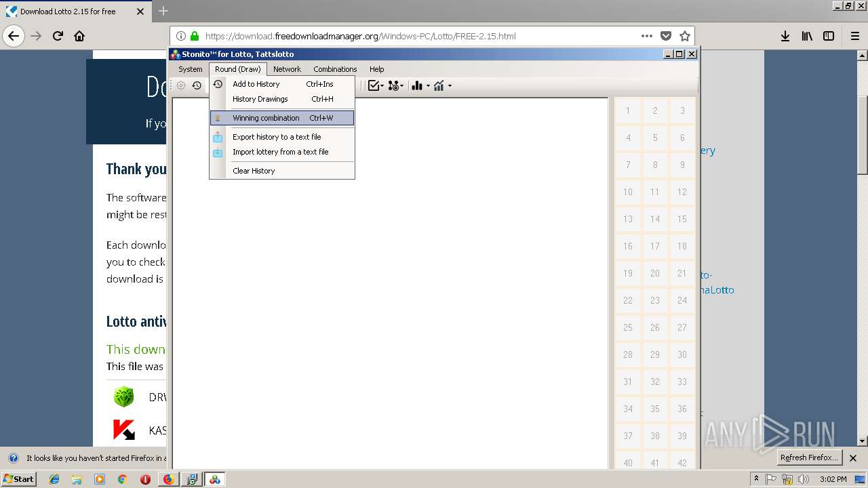Image resolution: width=868 pixels, height=488 pixels.
Task: Click the gear settings icon in Stonito toolbar
Action: (x=181, y=85)
